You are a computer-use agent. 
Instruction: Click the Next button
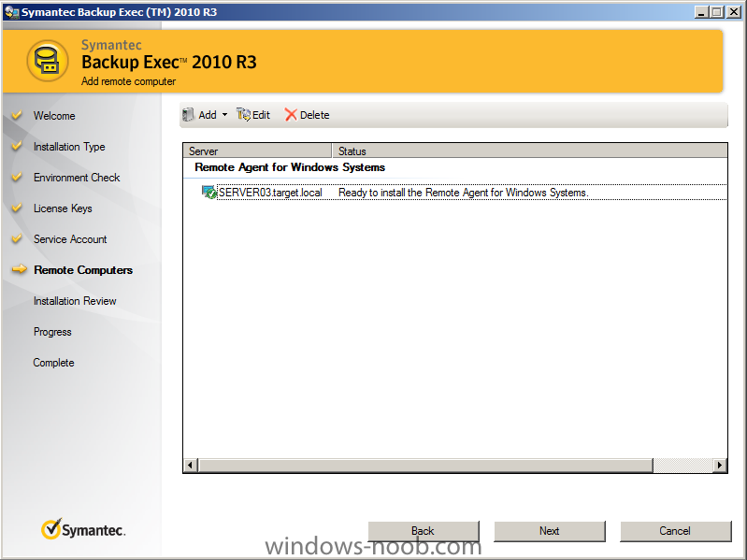[550, 531]
